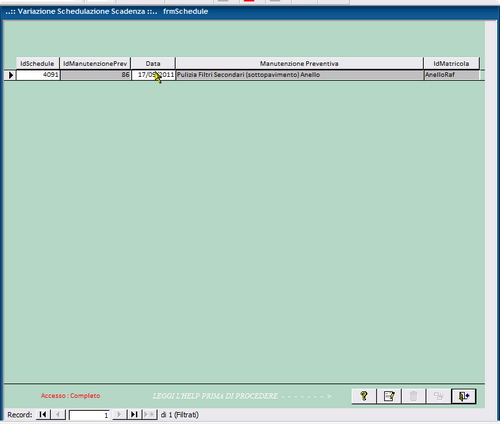Image resolution: width=500 pixels, height=424 pixels.
Task: Click the Data column header
Action: coord(153,63)
